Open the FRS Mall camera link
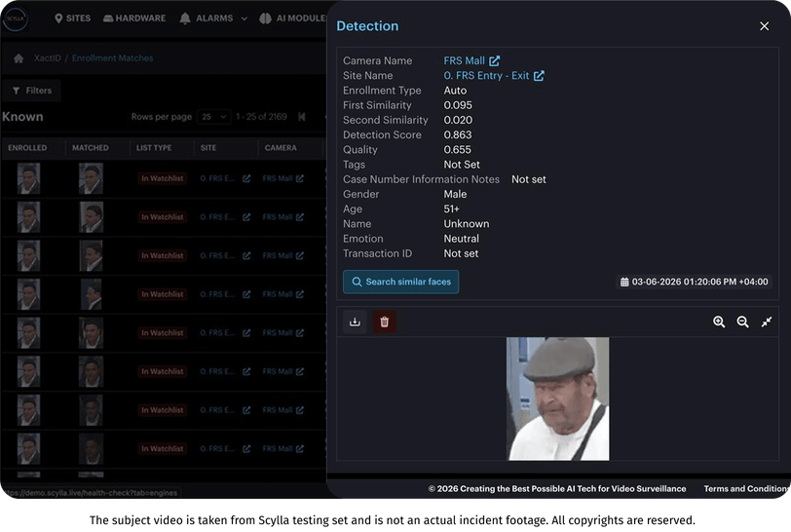The height and width of the screenshot is (532, 791). tap(464, 60)
